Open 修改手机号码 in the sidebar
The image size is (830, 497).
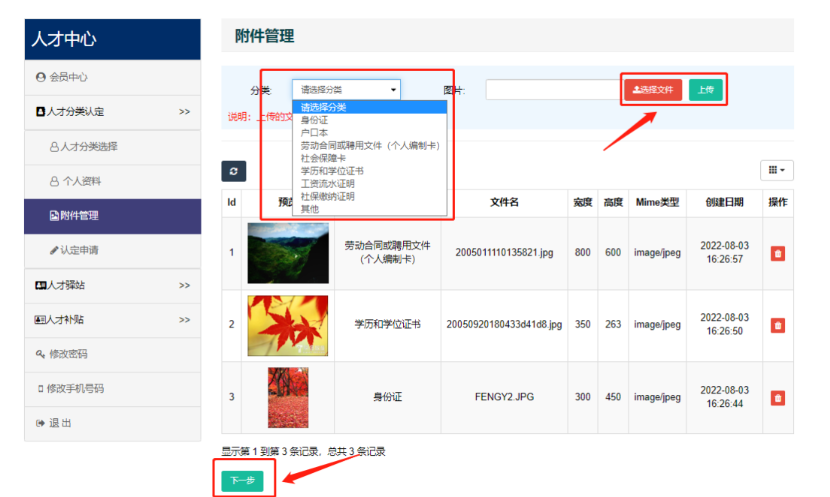(x=112, y=388)
